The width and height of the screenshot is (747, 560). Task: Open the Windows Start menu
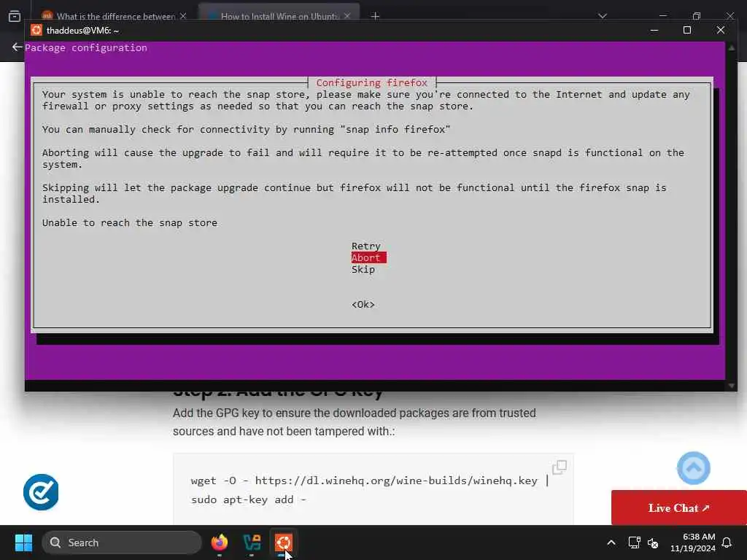tap(23, 542)
